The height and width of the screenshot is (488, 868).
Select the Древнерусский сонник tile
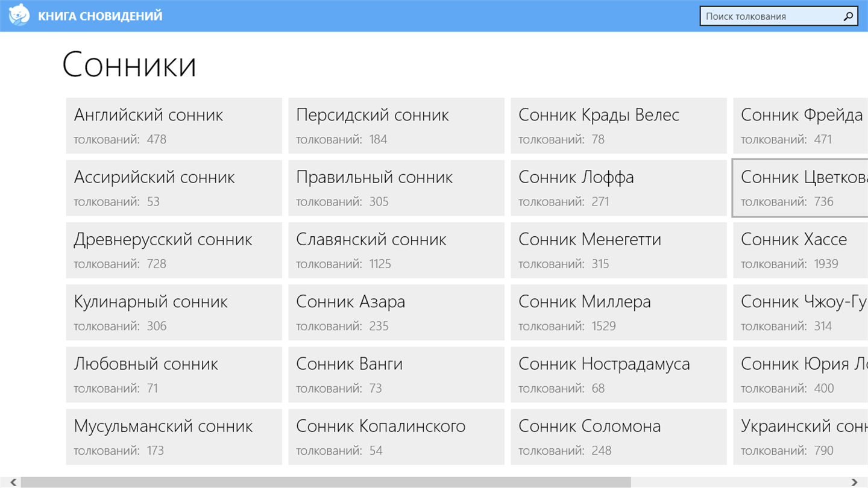pos(174,251)
